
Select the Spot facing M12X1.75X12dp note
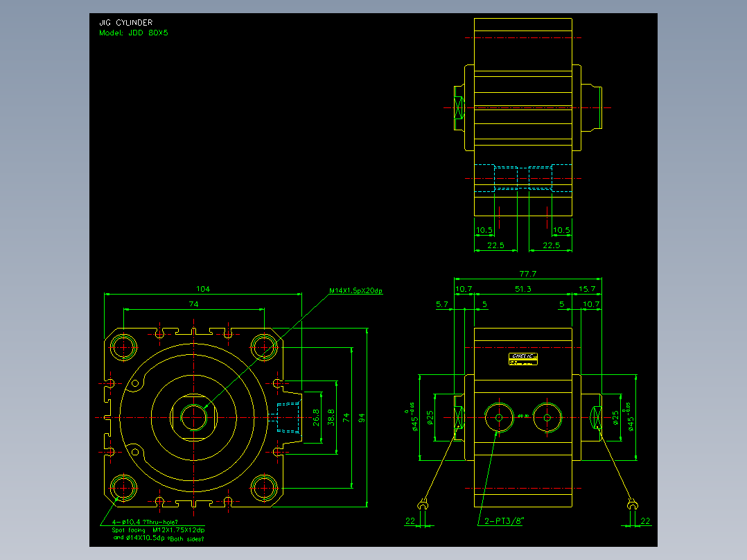click(158, 530)
